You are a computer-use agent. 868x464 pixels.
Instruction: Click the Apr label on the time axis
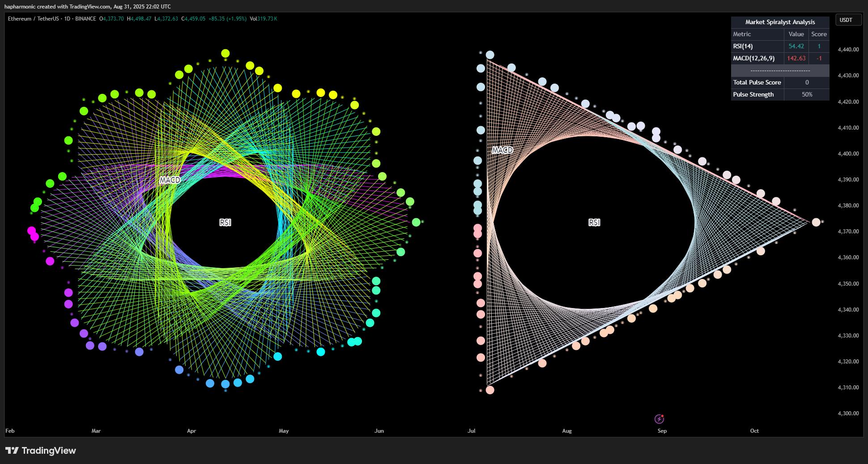[191, 431]
